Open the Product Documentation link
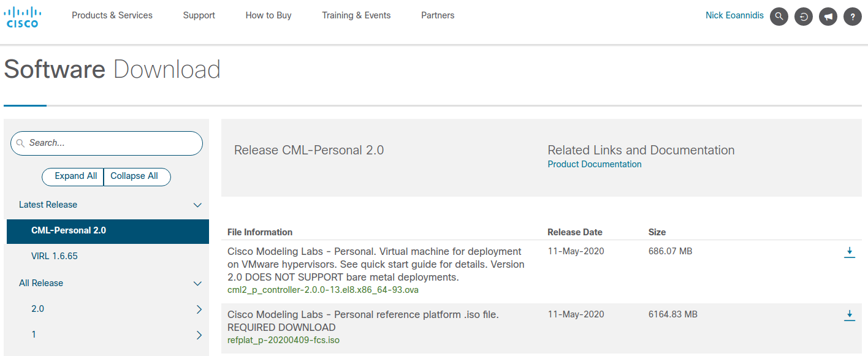 point(594,164)
